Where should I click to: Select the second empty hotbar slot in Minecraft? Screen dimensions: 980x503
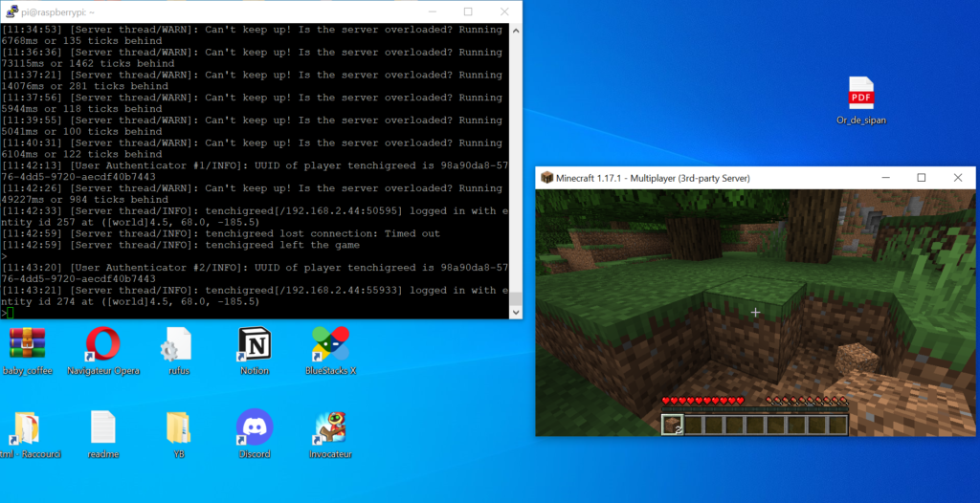(x=693, y=425)
